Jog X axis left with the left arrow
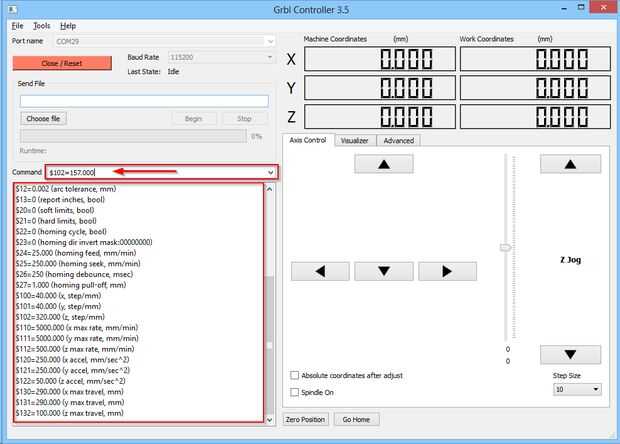The image size is (620, 444). click(x=320, y=271)
